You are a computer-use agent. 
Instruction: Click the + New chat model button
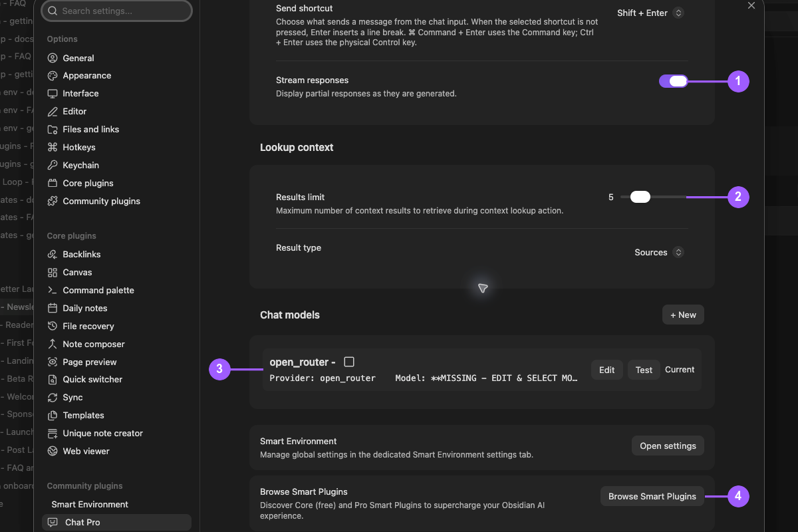click(x=683, y=315)
